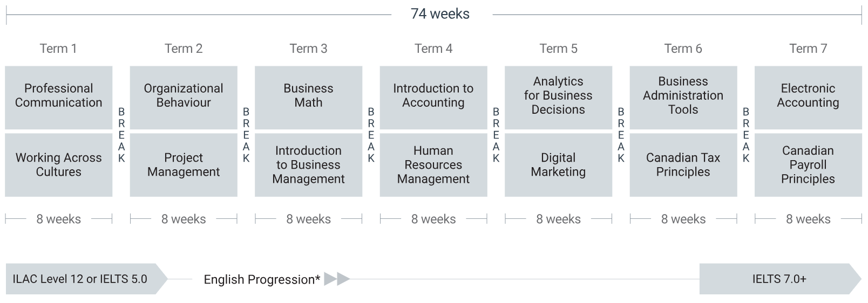Select the Working Across Cultures box

pos(59,165)
